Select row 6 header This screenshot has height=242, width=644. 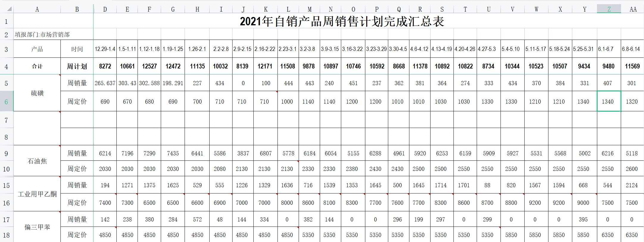7,102
